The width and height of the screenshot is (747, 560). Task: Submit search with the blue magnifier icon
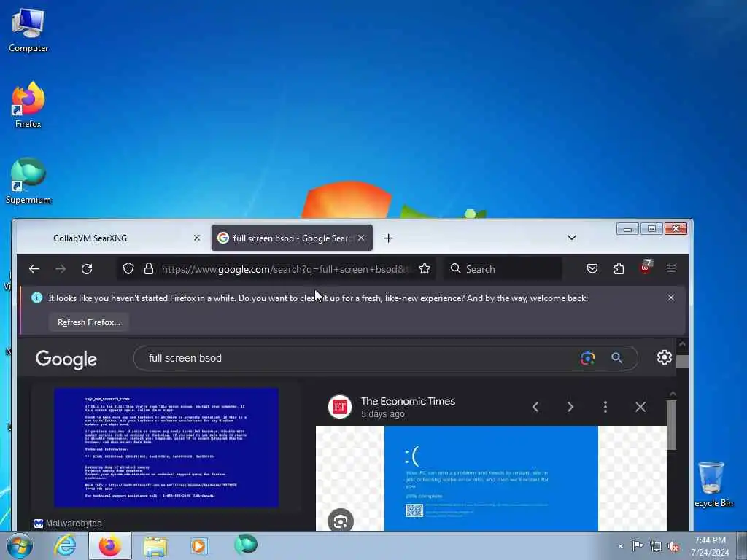click(616, 357)
